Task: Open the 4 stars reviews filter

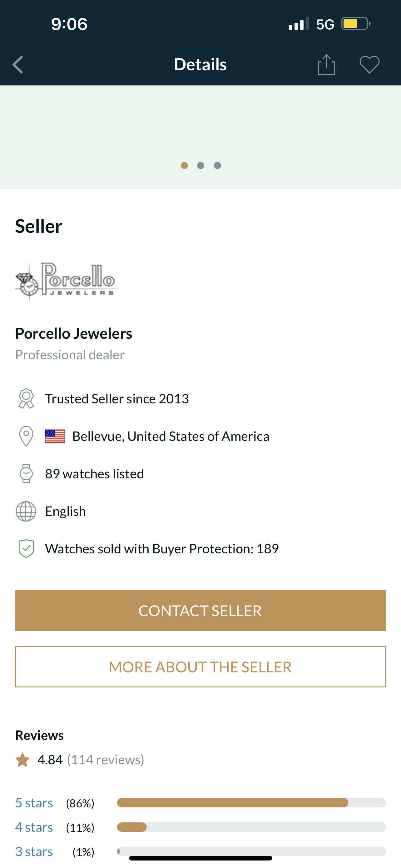Action: (x=34, y=827)
